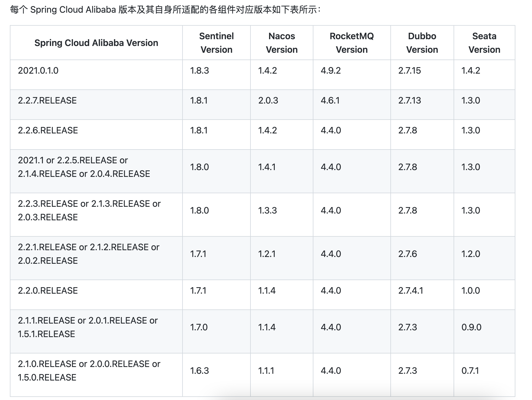Click the Dubbo 2.7.4.1 cell

[411, 291]
